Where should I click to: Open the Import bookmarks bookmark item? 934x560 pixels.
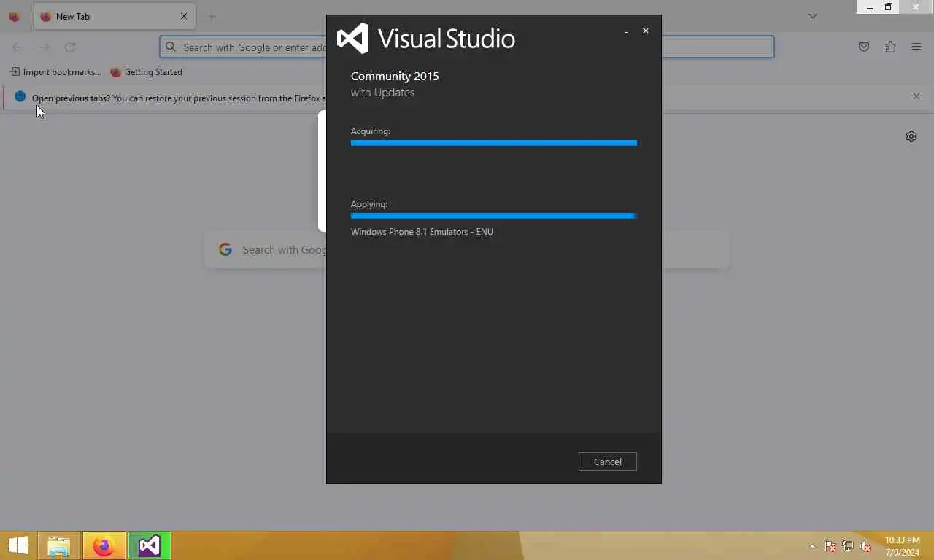pyautogui.click(x=55, y=71)
